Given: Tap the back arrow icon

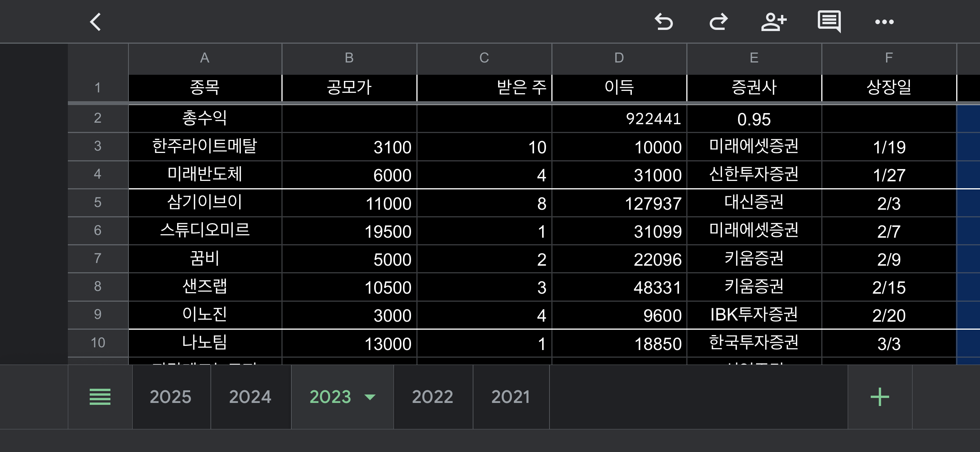Looking at the screenshot, I should click(95, 22).
